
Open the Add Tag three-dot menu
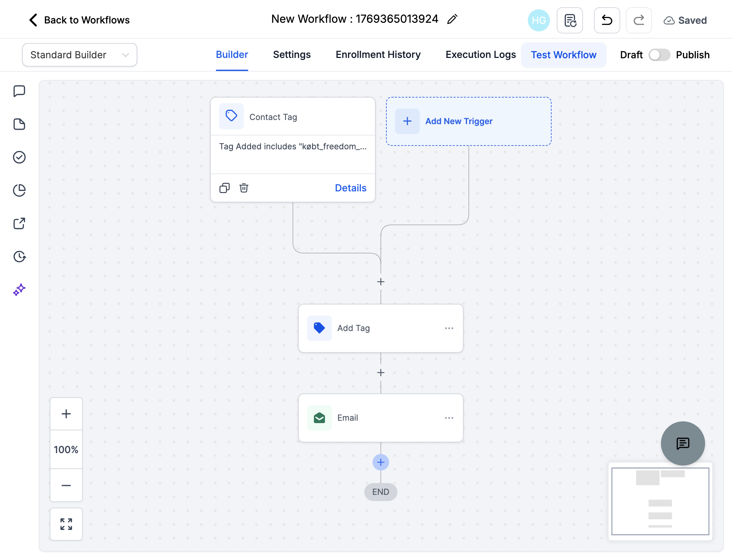[449, 328]
